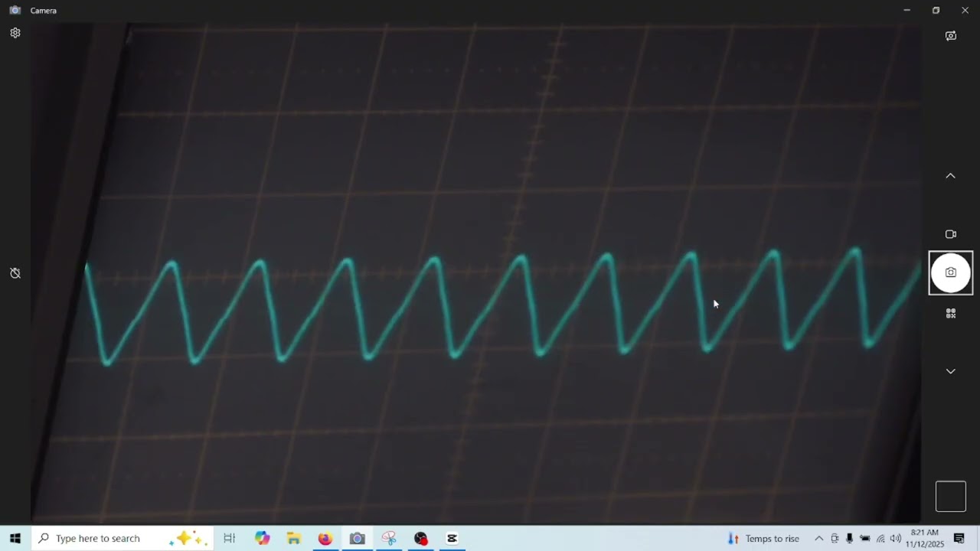Open the notification center icon
This screenshot has height=551, width=980.
(x=959, y=539)
